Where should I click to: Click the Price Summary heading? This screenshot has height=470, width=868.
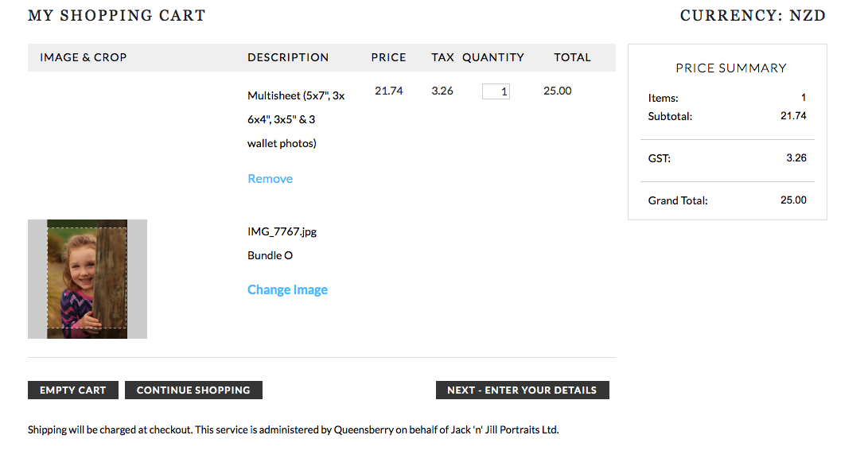coord(730,68)
